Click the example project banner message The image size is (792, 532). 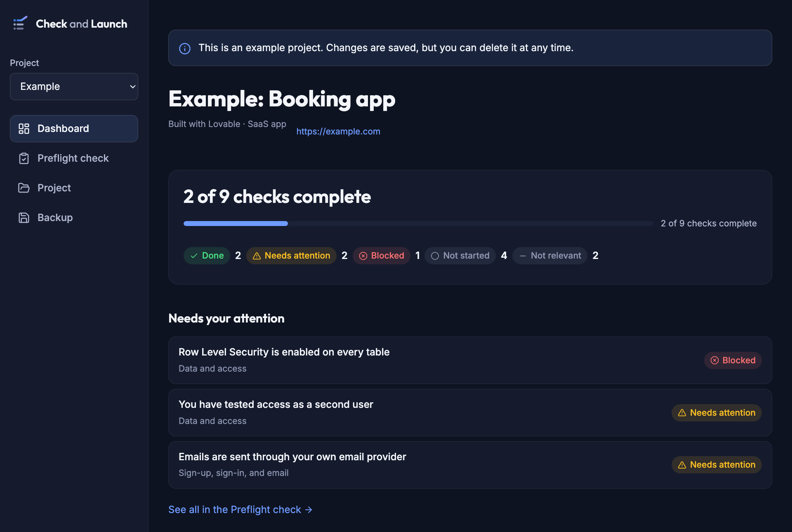coord(386,48)
